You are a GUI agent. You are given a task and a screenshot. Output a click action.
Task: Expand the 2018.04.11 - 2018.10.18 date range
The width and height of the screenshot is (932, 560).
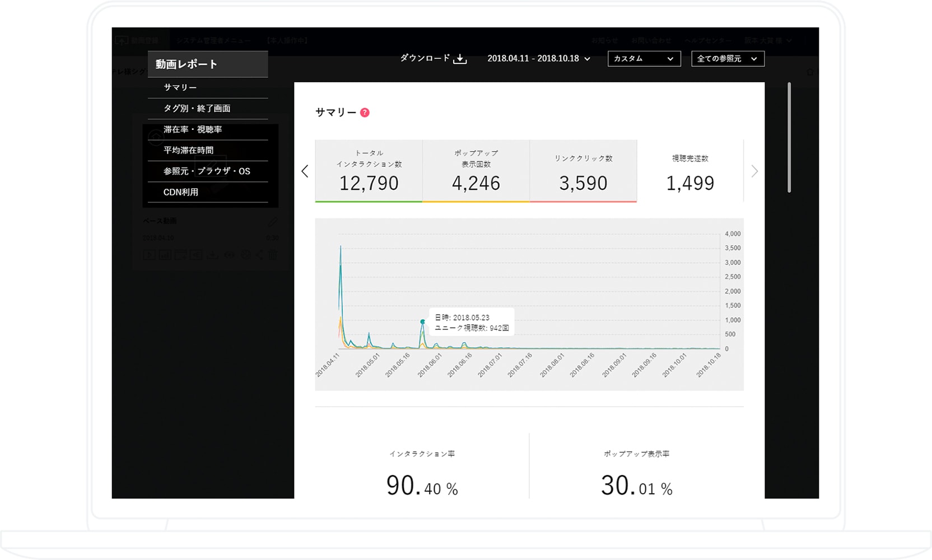point(539,58)
